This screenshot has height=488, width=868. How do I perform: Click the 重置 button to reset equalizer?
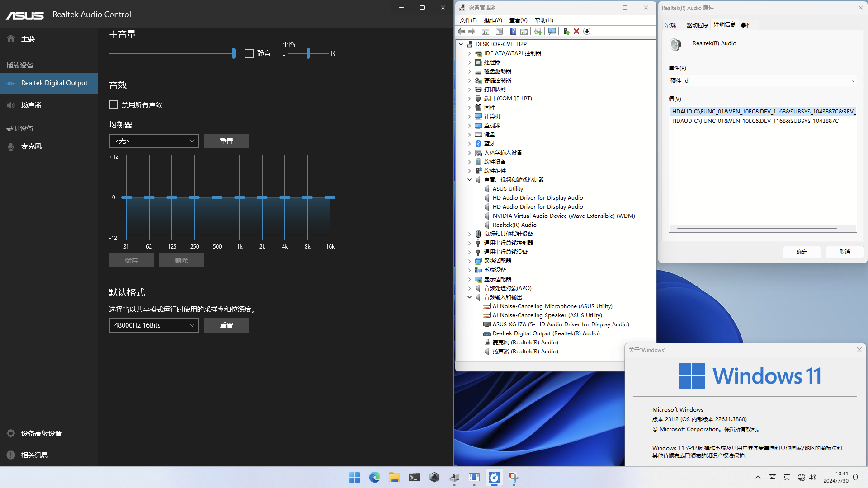(x=226, y=141)
